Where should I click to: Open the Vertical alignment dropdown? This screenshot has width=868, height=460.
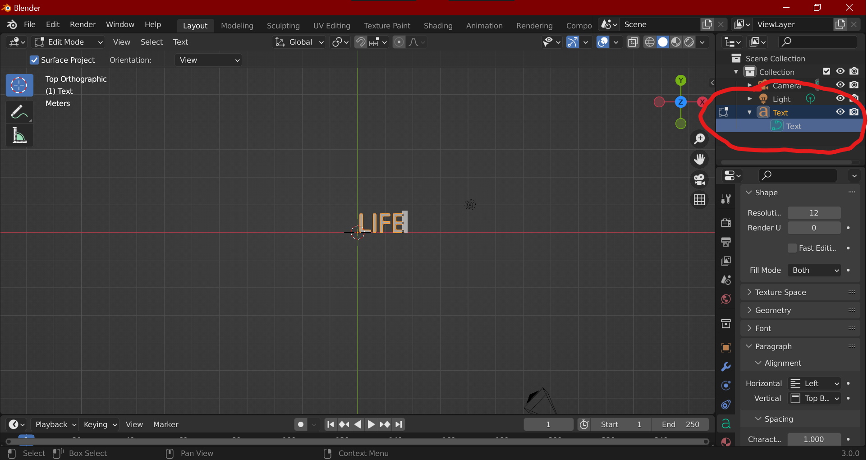click(x=814, y=398)
